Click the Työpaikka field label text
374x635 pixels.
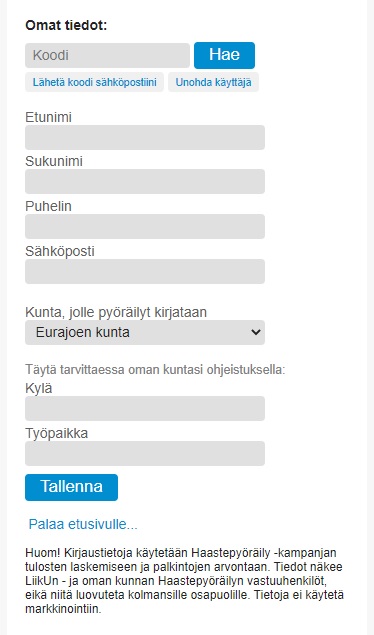pyautogui.click(x=56, y=433)
